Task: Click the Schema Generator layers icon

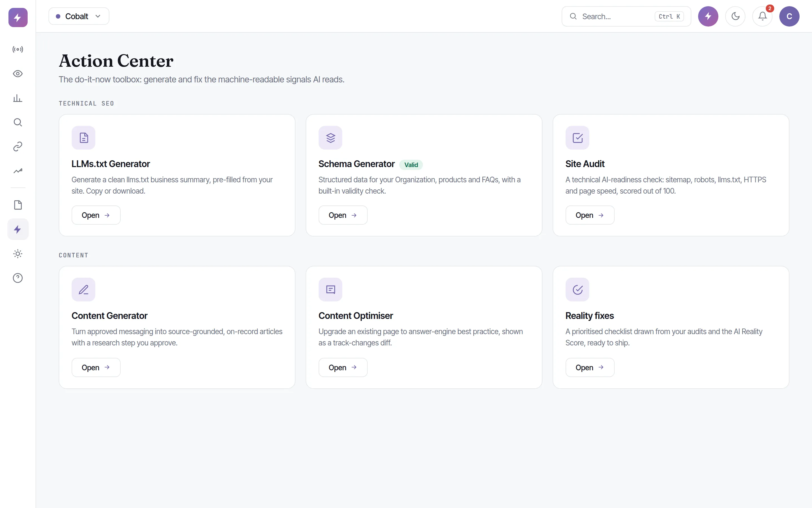Action: click(330, 138)
